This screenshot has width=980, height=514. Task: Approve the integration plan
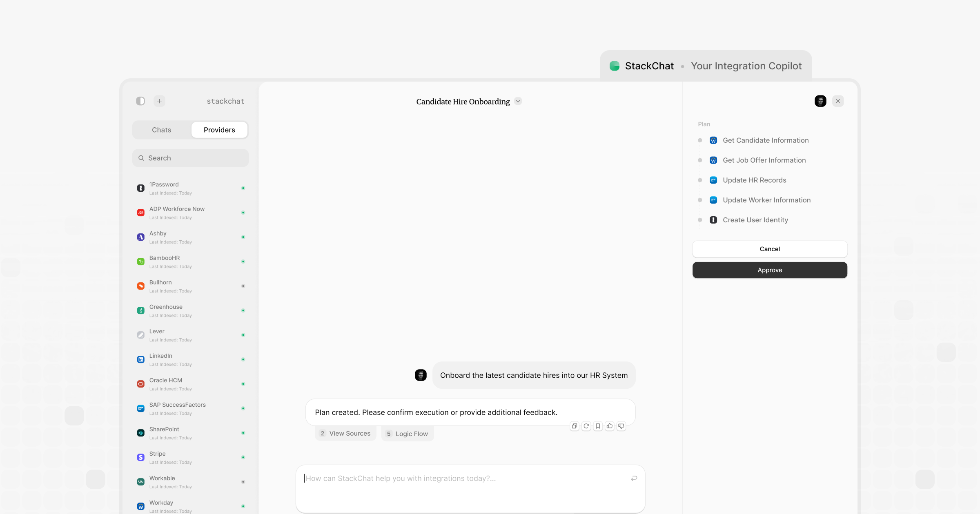point(769,270)
